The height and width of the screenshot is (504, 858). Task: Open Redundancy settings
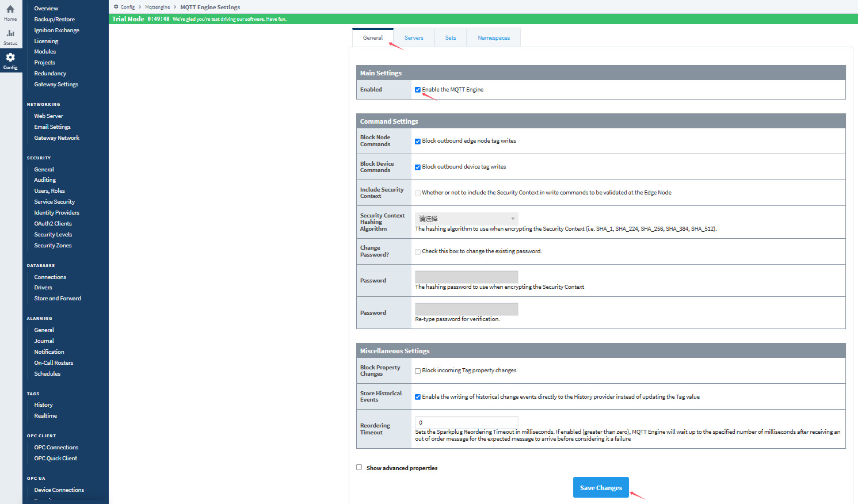[x=50, y=74]
